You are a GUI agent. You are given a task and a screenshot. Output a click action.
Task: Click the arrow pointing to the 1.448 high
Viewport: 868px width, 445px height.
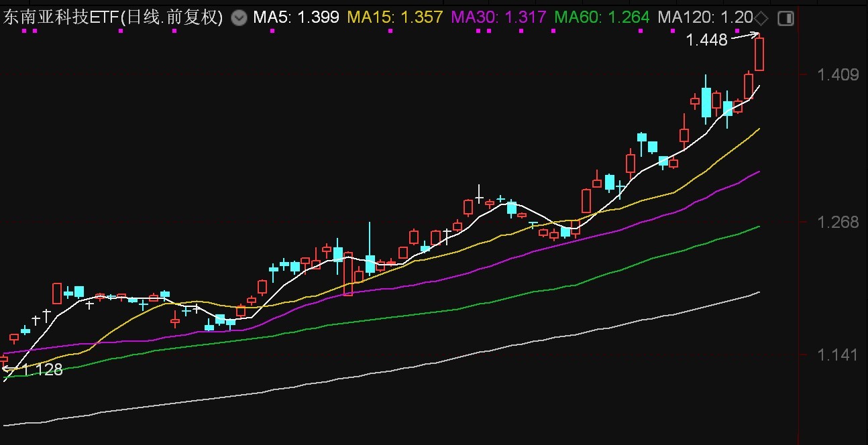pyautogui.click(x=745, y=36)
